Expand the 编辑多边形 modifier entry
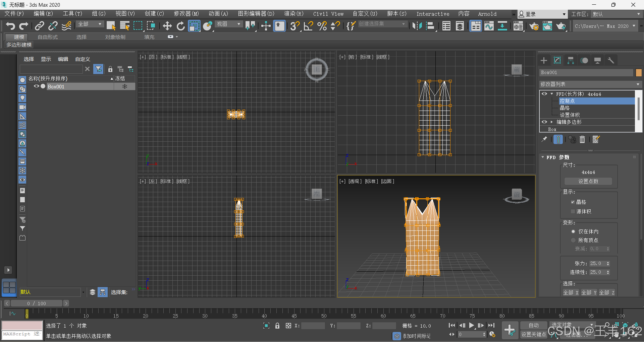 pos(551,122)
